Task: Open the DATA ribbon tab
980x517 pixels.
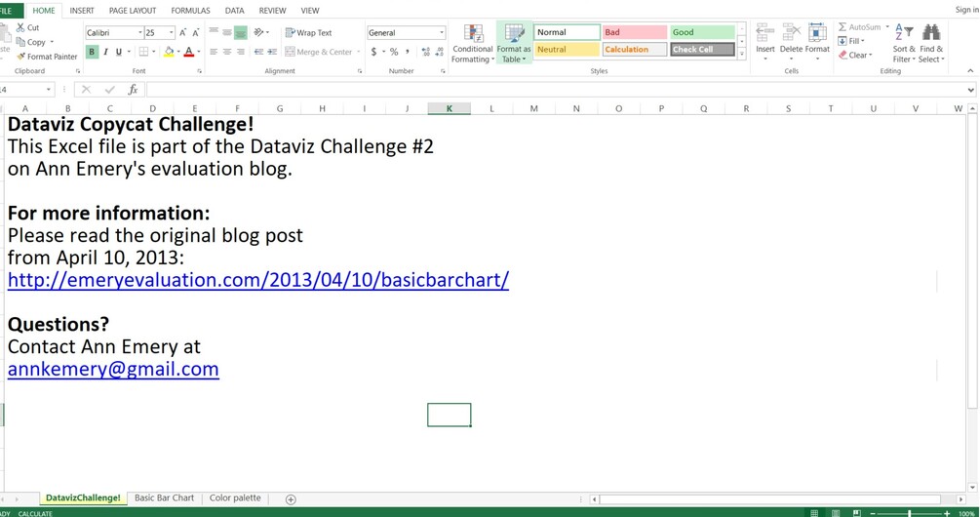Action: point(235,11)
